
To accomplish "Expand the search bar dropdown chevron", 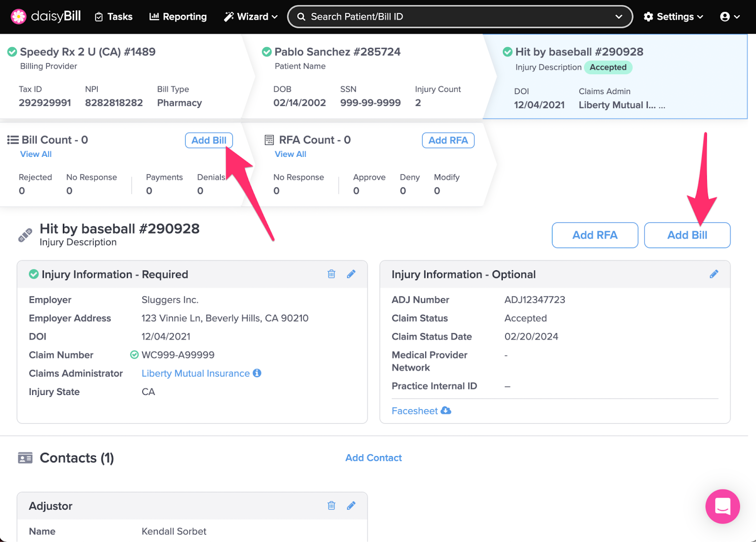I will (x=619, y=17).
